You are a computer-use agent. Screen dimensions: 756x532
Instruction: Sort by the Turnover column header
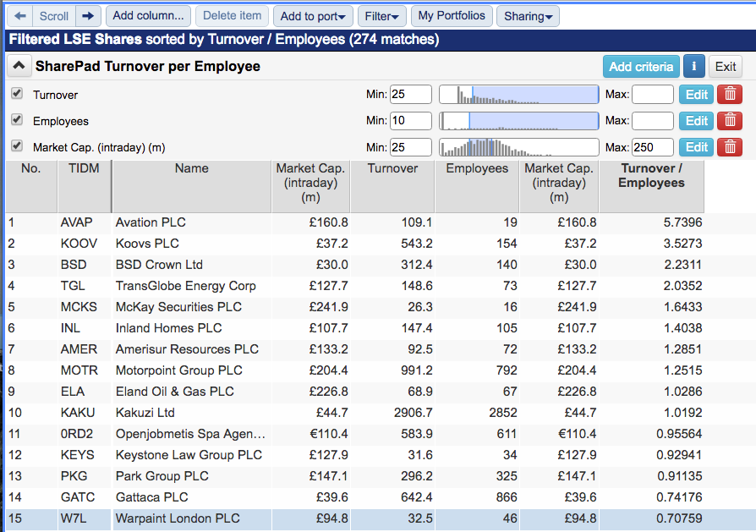point(392,186)
